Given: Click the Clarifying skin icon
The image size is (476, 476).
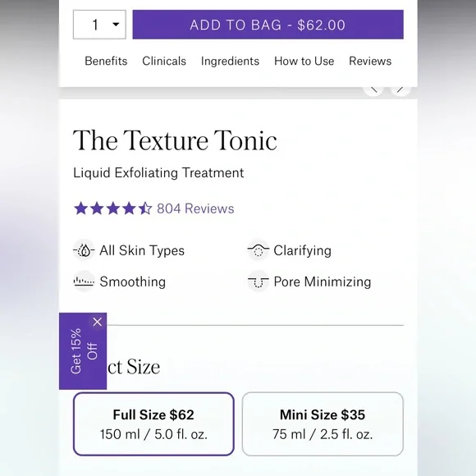Looking at the screenshot, I should [x=258, y=250].
